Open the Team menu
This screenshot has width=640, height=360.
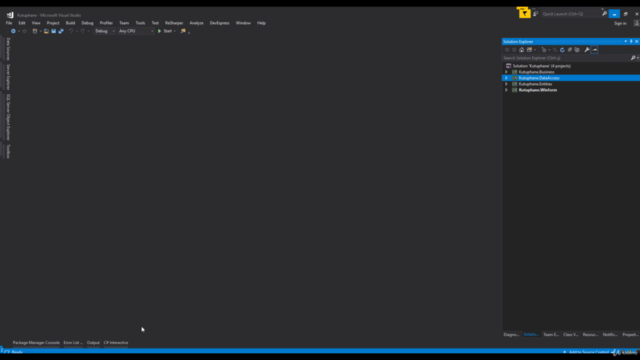[124, 23]
